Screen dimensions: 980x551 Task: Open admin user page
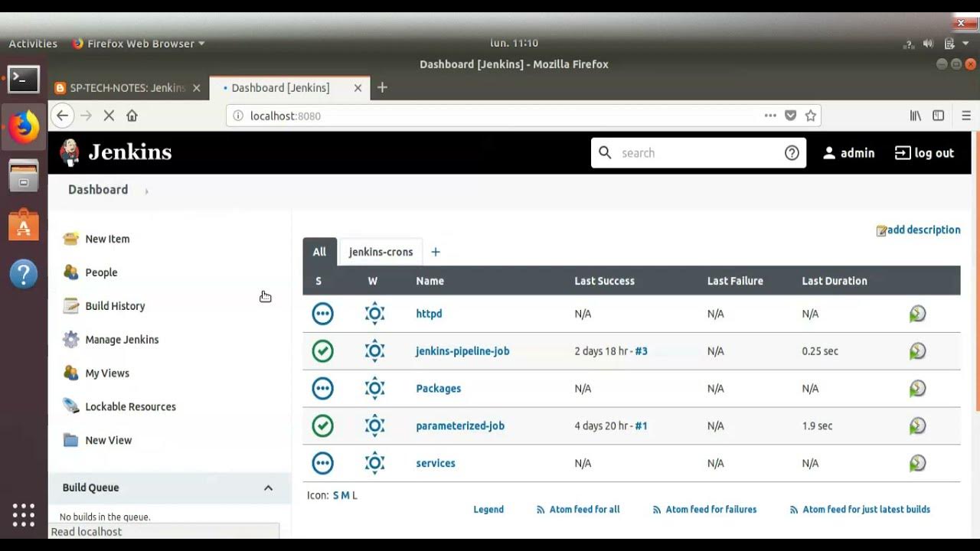pos(848,153)
